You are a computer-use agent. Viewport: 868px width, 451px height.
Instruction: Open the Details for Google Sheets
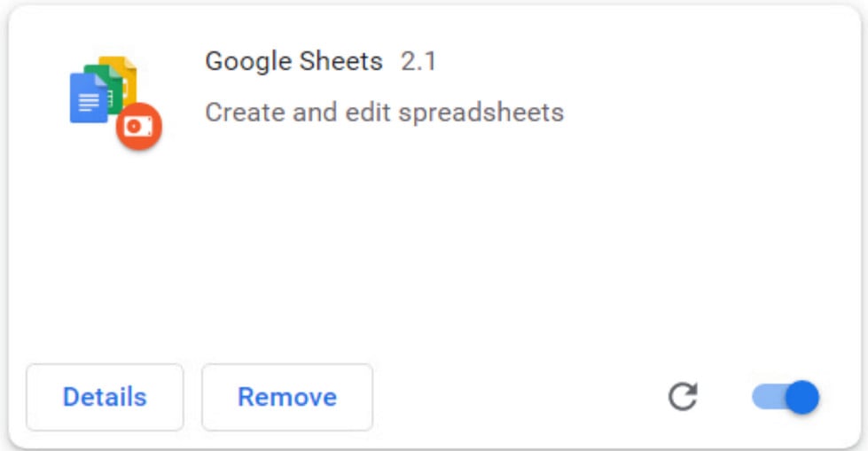click(105, 397)
